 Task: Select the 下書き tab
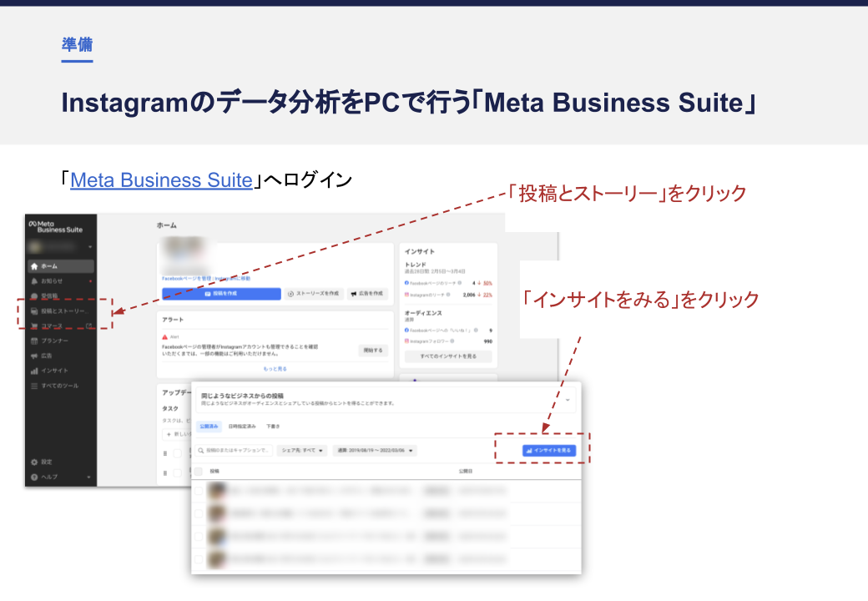click(x=273, y=426)
